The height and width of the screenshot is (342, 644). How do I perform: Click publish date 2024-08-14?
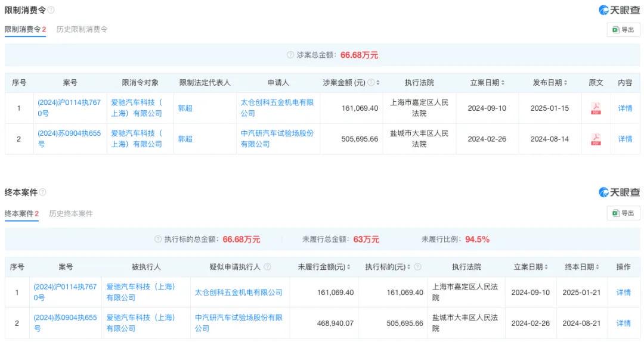(x=550, y=139)
